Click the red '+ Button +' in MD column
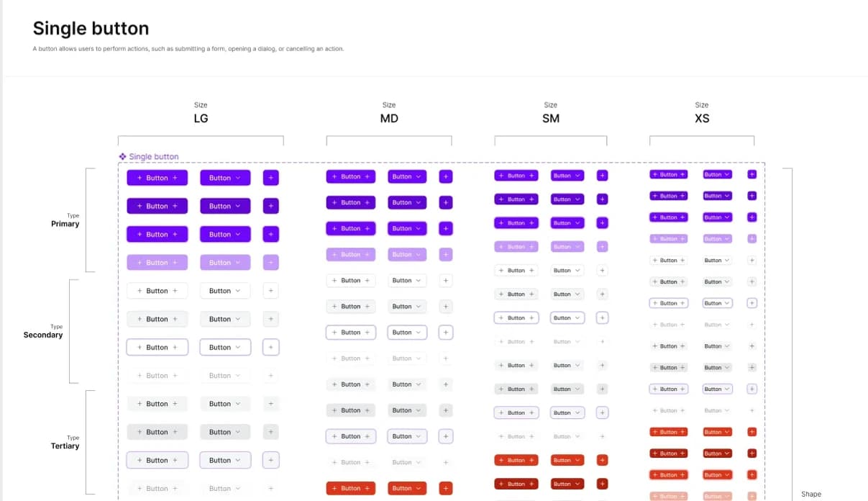 351,488
